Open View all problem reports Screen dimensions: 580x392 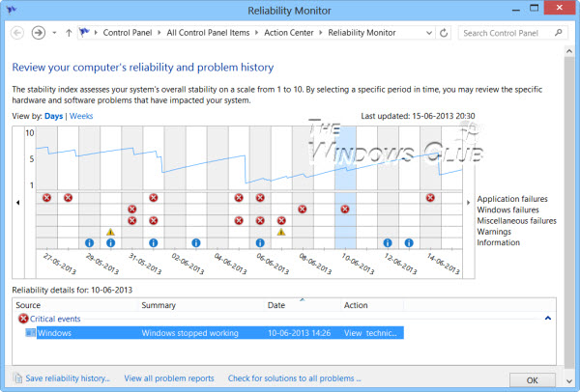click(x=169, y=378)
